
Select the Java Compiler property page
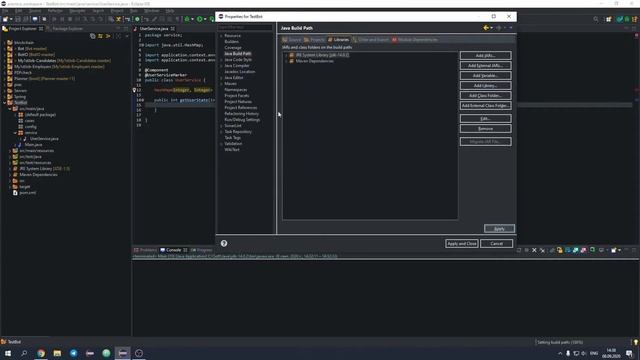tap(237, 65)
